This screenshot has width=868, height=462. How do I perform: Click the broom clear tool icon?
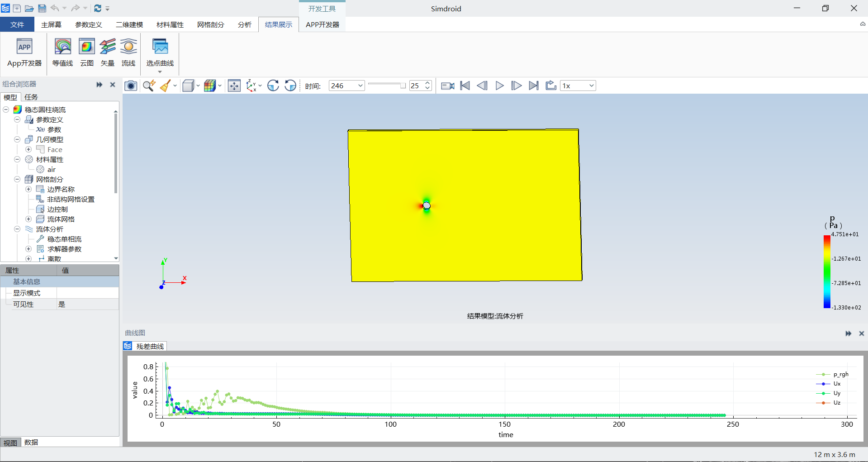(165, 86)
